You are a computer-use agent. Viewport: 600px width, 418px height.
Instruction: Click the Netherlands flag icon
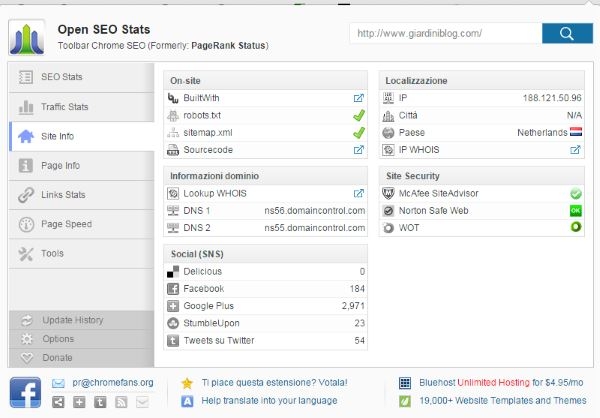[x=576, y=132]
